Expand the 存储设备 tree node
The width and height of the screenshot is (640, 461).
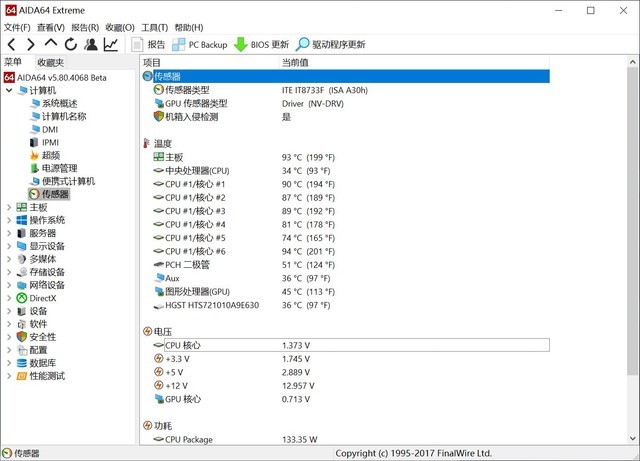9,272
